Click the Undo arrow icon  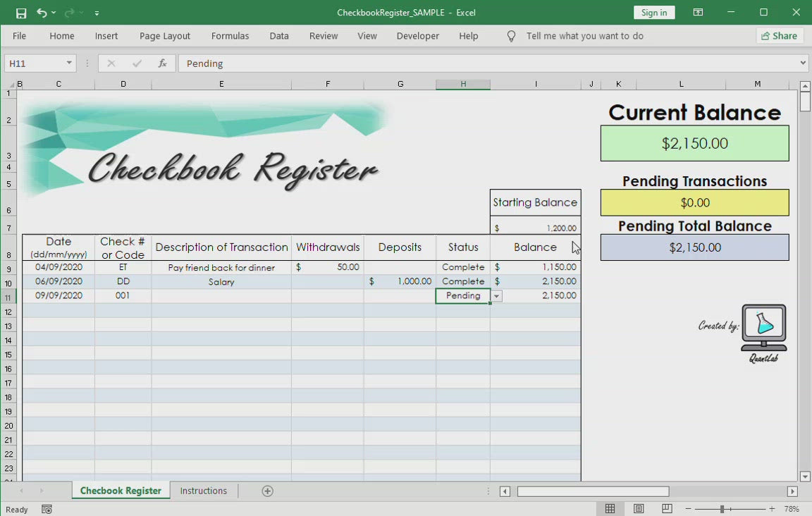(x=42, y=13)
